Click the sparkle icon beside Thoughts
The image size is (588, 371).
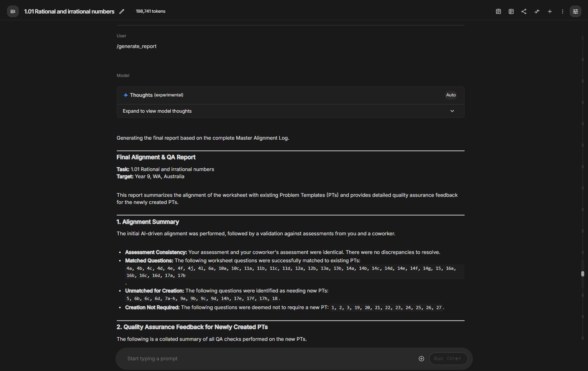click(125, 95)
